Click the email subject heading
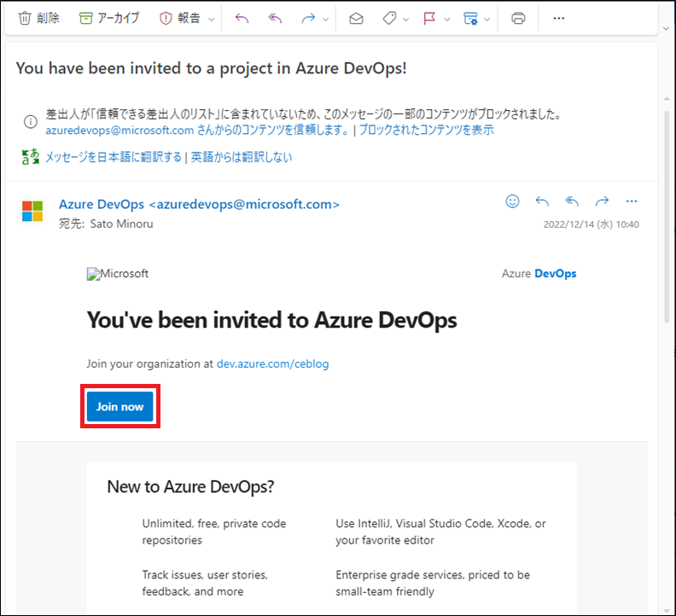676x616 pixels. 212,68
